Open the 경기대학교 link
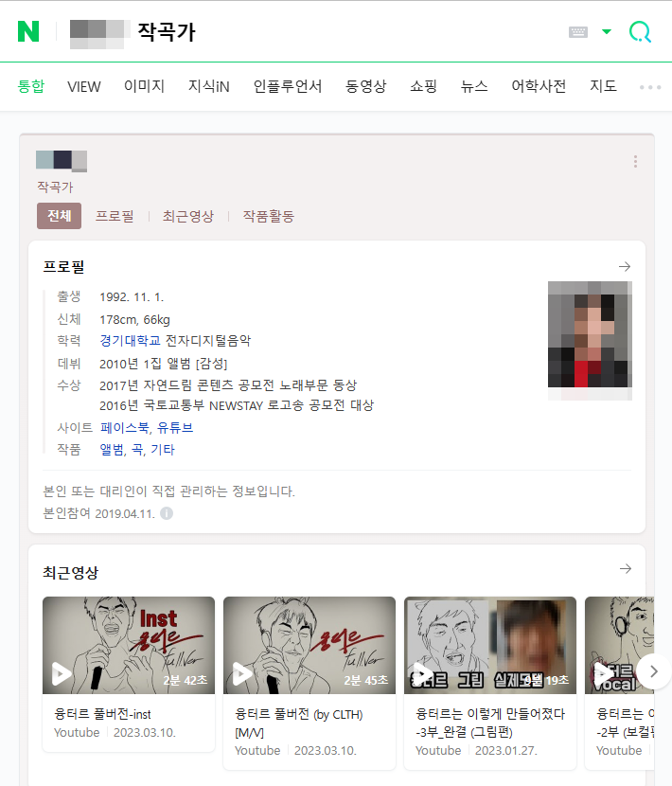This screenshot has width=672, height=786. [130, 341]
